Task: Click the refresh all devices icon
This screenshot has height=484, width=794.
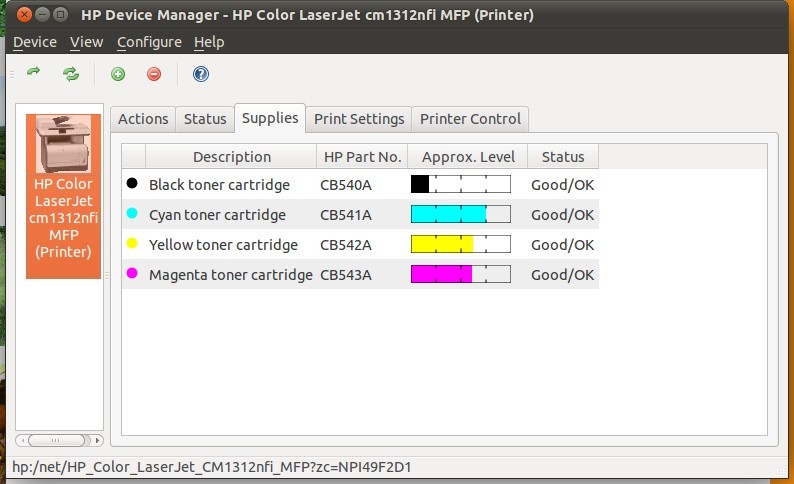Action: (71, 74)
